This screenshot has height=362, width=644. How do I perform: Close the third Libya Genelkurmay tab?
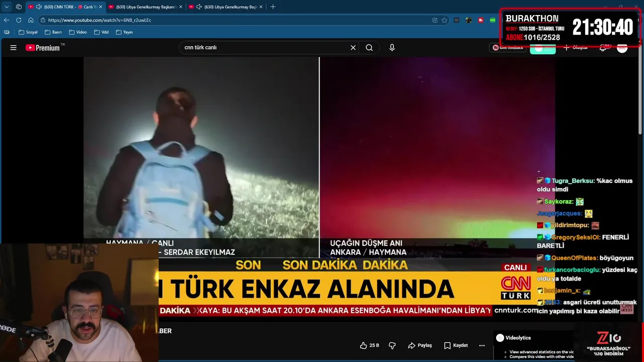[261, 7]
